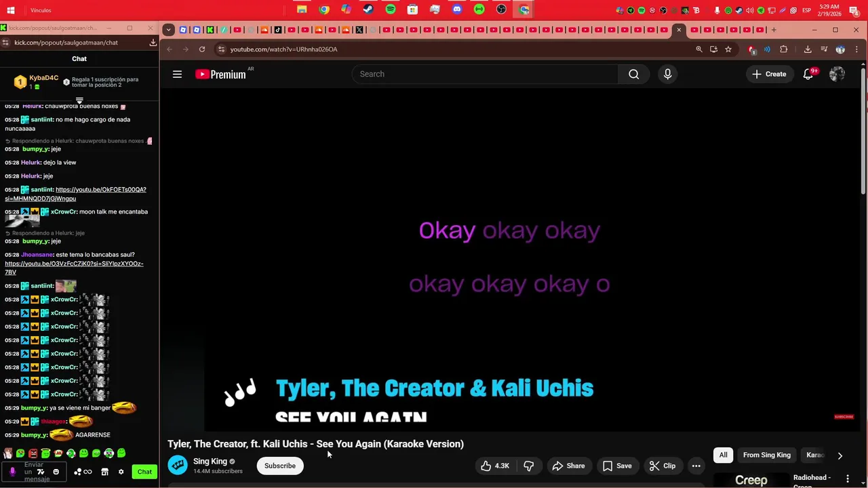Image resolution: width=868 pixels, height=488 pixels.
Task: Open Kick chat settings gear
Action: tap(121, 472)
